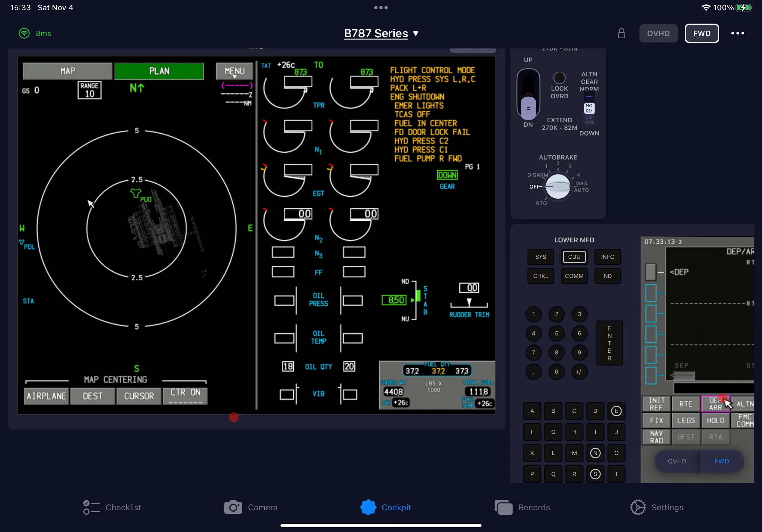This screenshot has height=532, width=762.
Task: Tap the number 9 key on keypad
Action: (579, 352)
